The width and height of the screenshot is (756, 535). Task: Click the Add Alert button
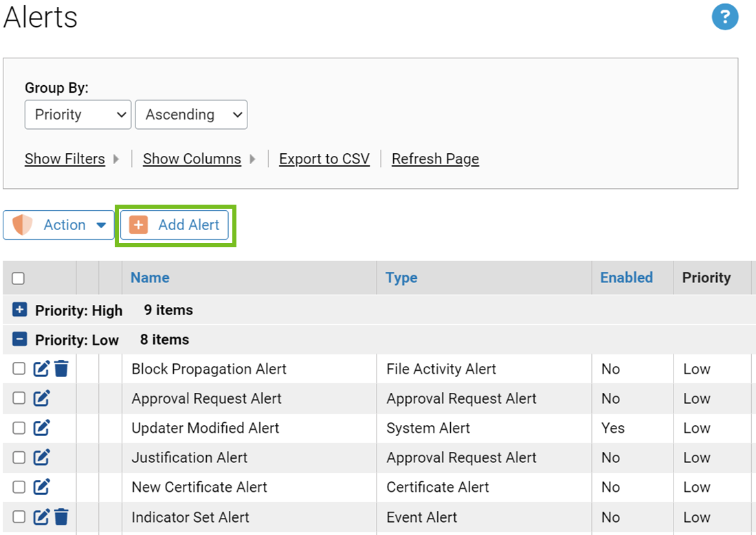click(175, 225)
